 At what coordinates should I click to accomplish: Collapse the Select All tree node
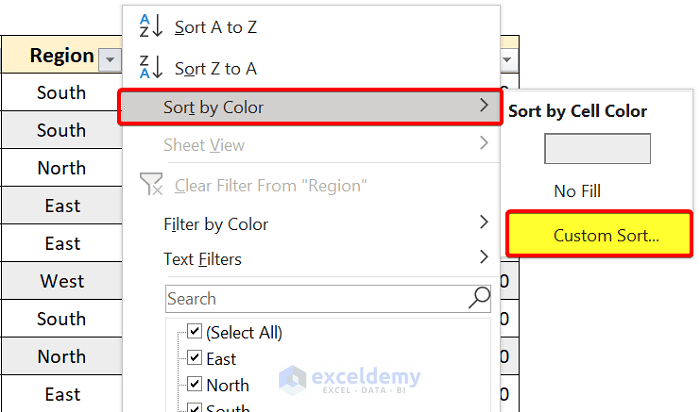pos(178,332)
